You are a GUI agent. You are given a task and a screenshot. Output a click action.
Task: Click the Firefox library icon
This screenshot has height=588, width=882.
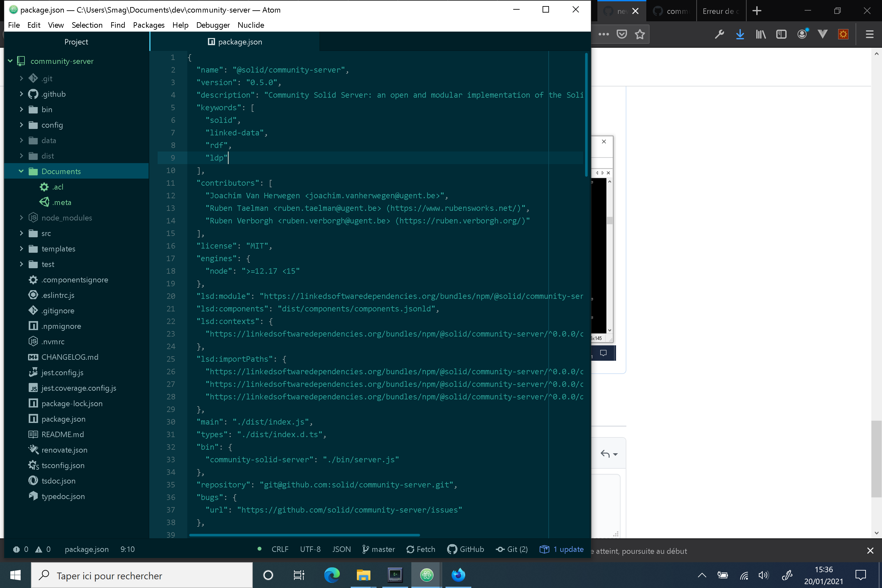tap(760, 34)
